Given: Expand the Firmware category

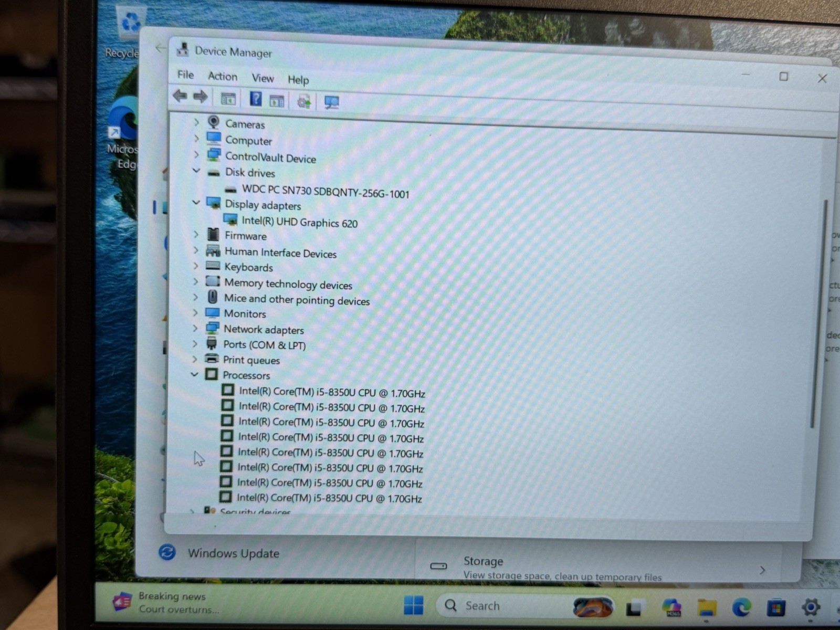Looking at the screenshot, I should [196, 234].
